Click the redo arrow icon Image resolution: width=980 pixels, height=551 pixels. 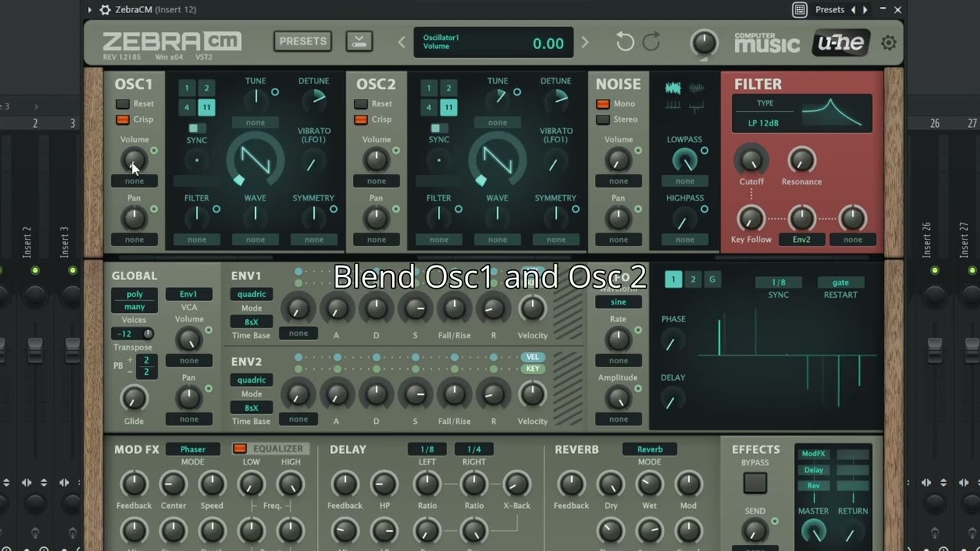652,43
